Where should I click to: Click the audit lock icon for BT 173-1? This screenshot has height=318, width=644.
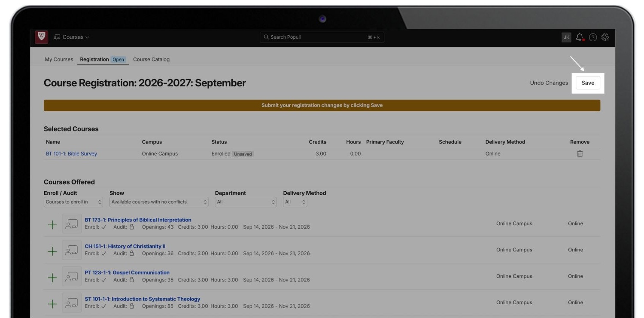click(x=132, y=227)
